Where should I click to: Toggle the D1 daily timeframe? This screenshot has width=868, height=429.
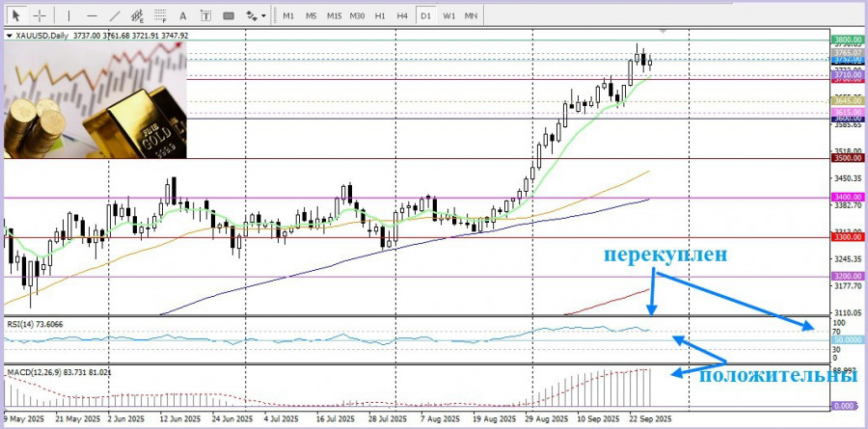tap(425, 15)
